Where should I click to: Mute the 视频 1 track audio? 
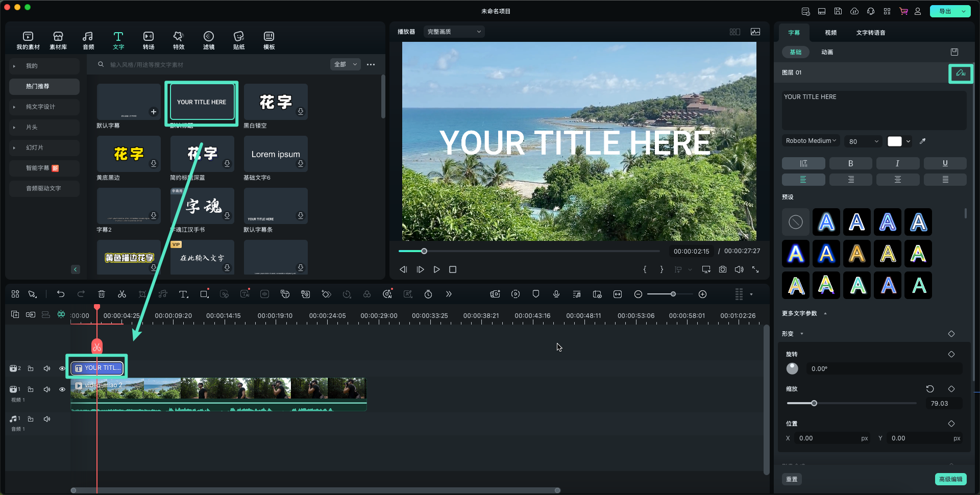coord(47,389)
